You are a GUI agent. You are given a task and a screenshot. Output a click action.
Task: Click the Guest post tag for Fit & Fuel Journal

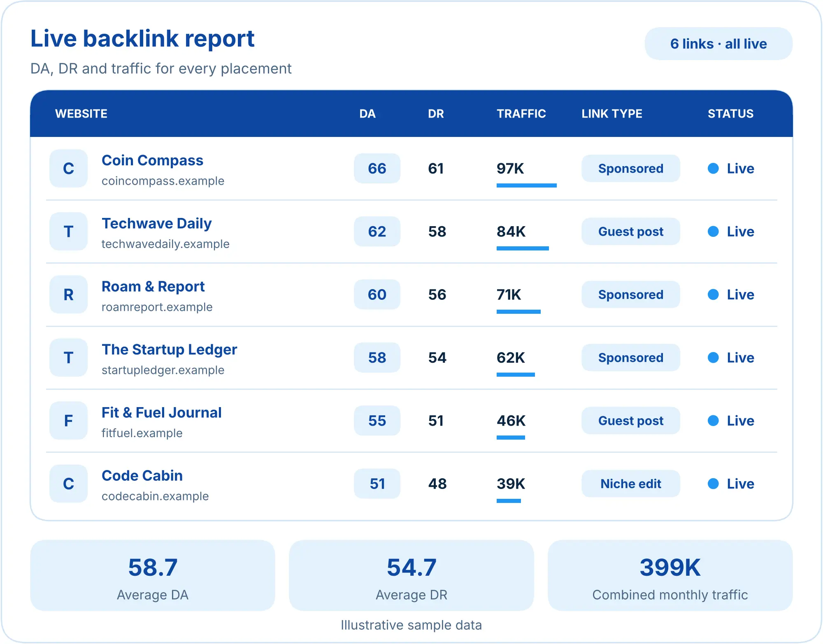coord(630,421)
